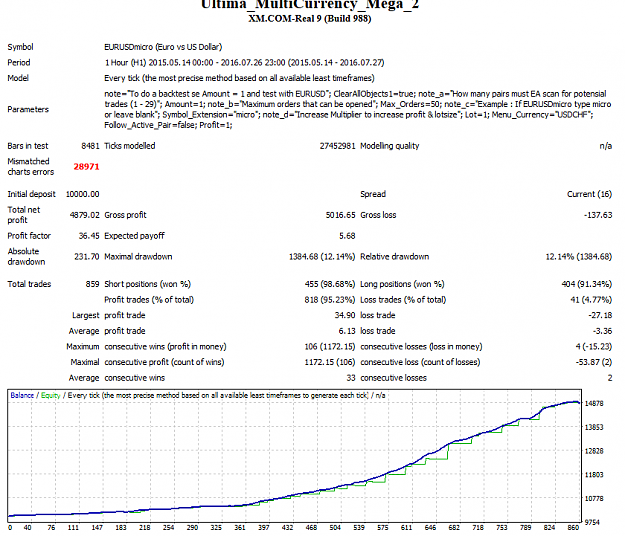
Task: Click the Gross profit value 5016.65
Action: click(x=340, y=215)
